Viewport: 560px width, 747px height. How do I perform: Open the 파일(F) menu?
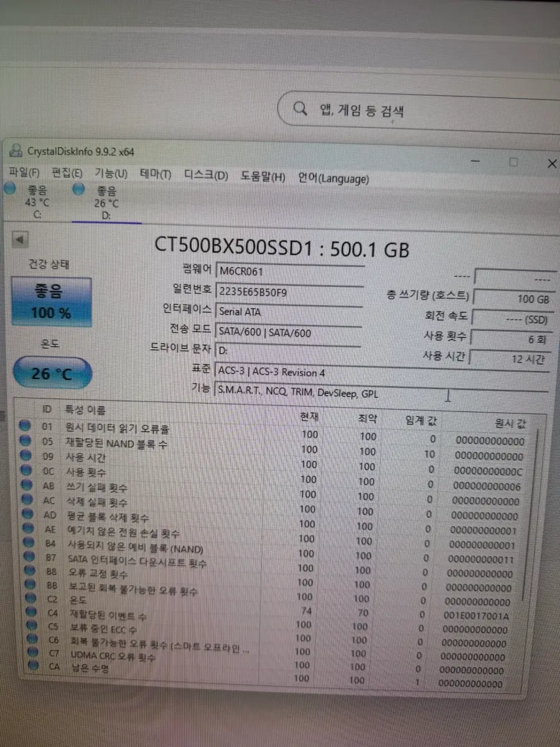[x=24, y=172]
